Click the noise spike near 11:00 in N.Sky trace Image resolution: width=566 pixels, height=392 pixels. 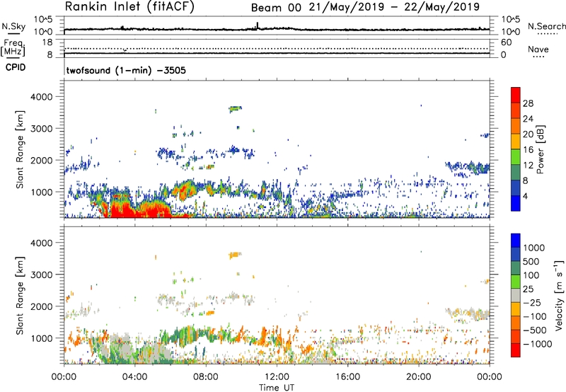pyautogui.click(x=258, y=26)
